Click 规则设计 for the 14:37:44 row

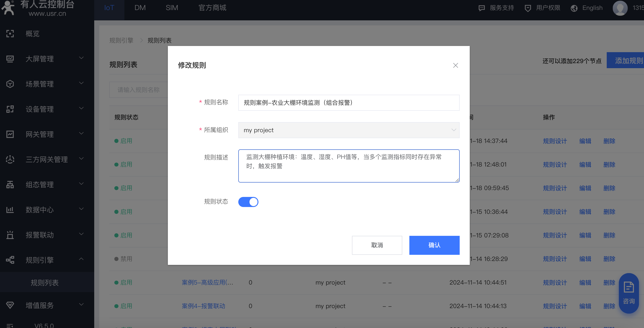click(x=555, y=141)
